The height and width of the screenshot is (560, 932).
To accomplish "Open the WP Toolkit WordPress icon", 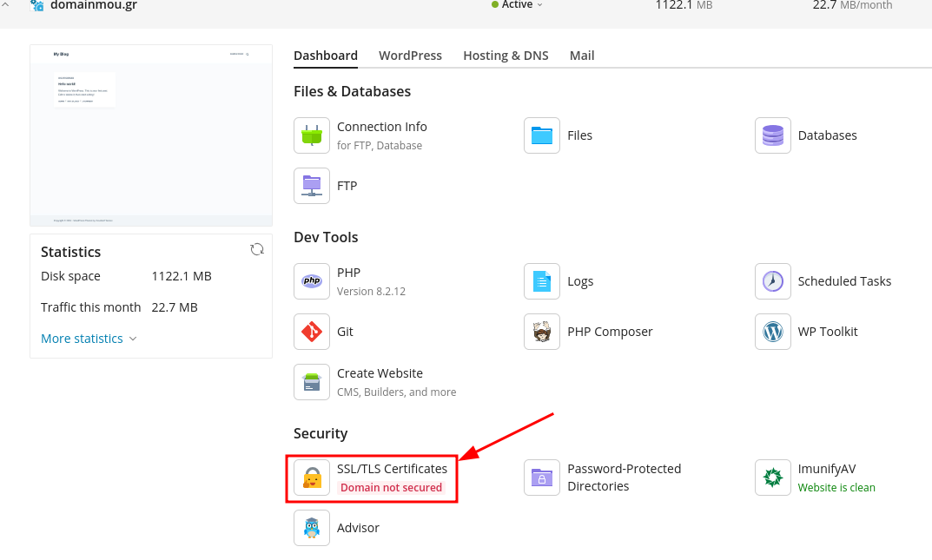I will 773,332.
